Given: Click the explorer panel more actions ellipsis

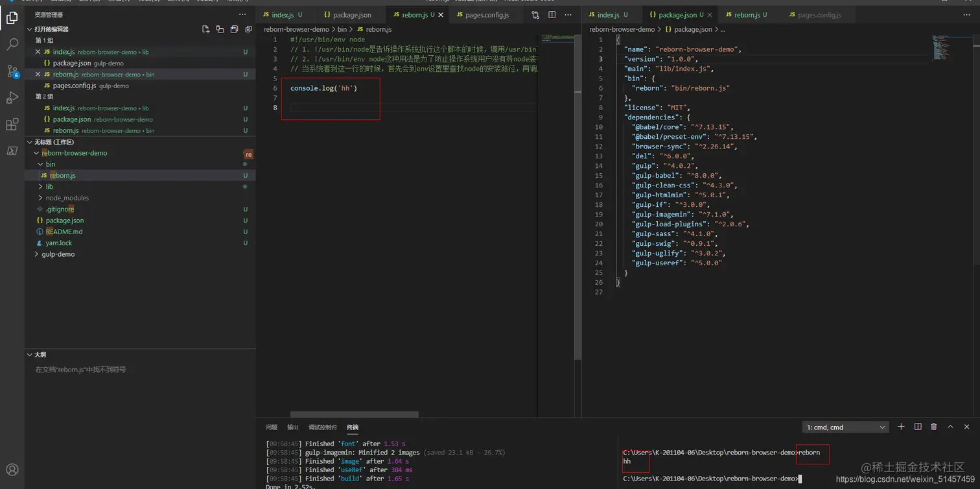Looking at the screenshot, I should (242, 14).
